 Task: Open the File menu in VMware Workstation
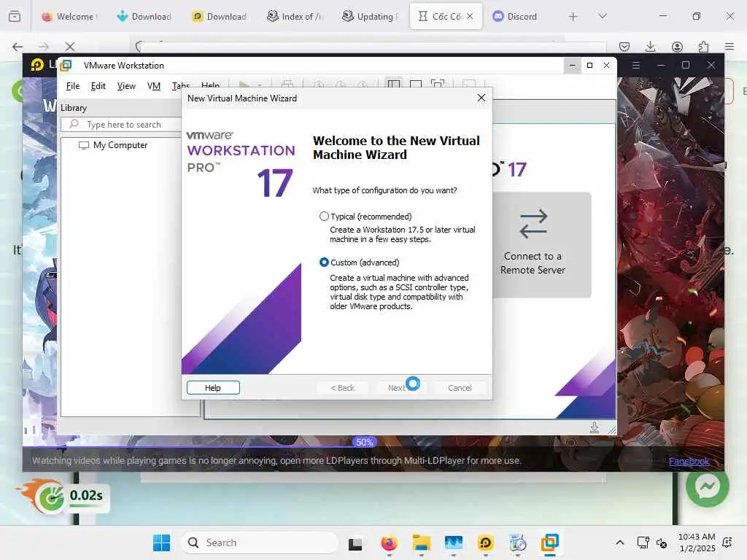click(73, 86)
